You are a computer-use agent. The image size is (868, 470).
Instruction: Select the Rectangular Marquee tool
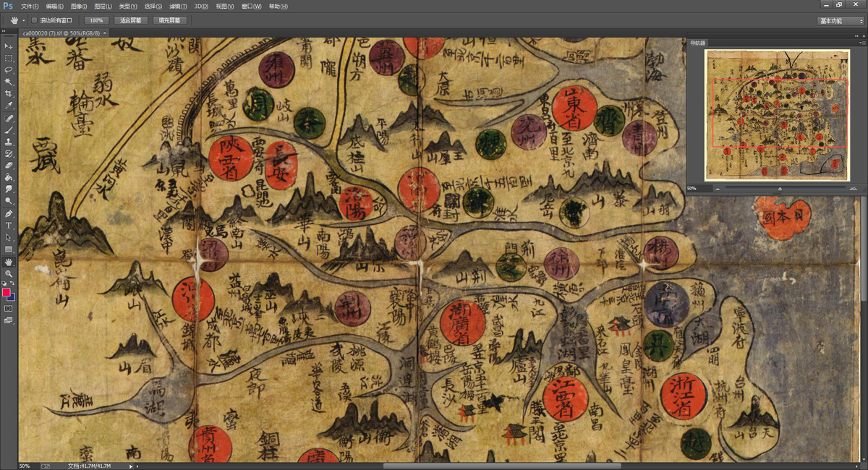click(9, 58)
